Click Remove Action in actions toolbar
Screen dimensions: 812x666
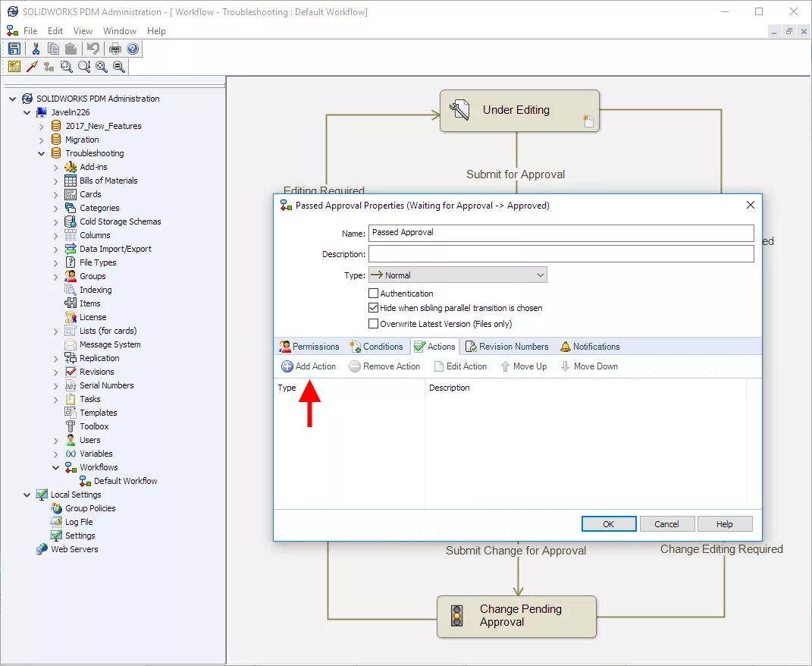tap(384, 366)
